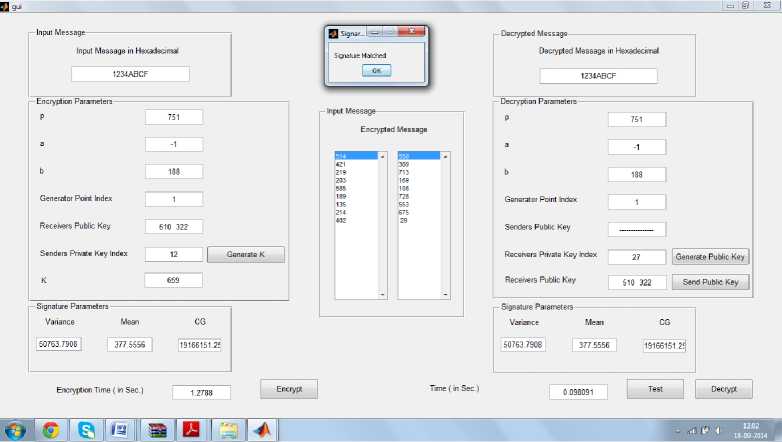Click the Senders Private Key Index field
782x442 pixels.
(x=173, y=254)
